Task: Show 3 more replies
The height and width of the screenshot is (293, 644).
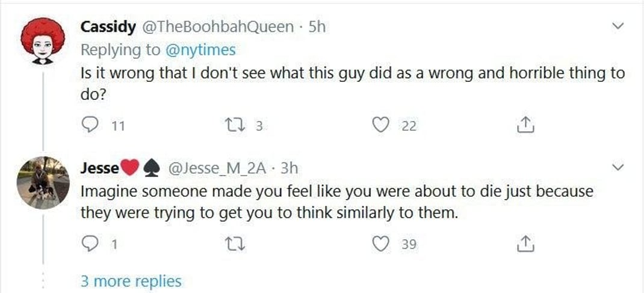Action: pos(131,281)
